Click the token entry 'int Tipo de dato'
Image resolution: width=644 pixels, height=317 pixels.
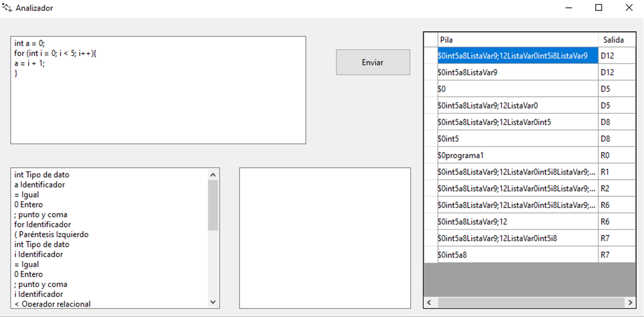(42, 174)
